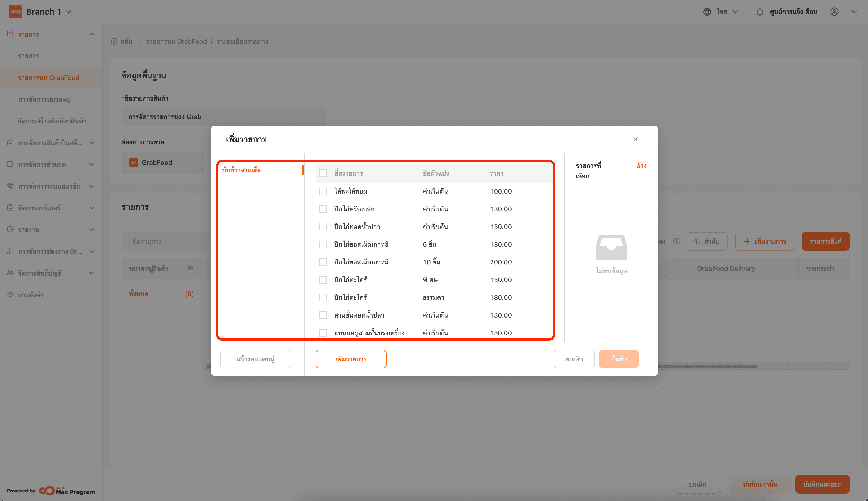Click the ล้าง clear link
Viewport: 868px width, 501px height.
click(641, 166)
